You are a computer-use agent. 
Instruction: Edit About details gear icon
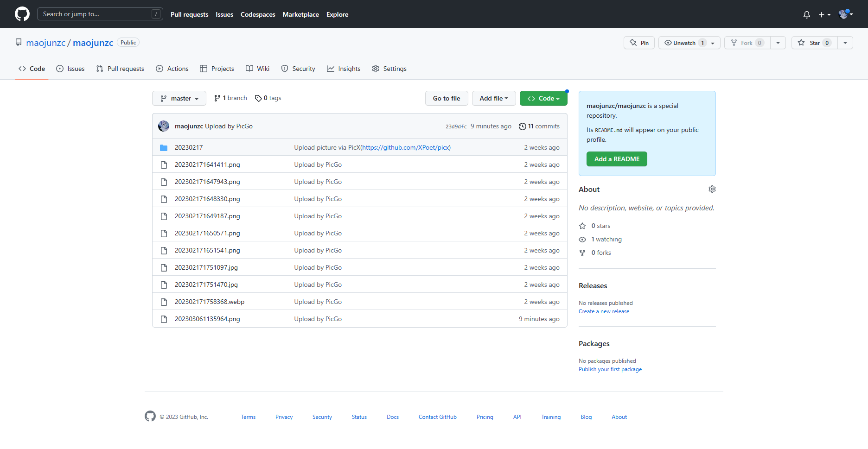[712, 189]
